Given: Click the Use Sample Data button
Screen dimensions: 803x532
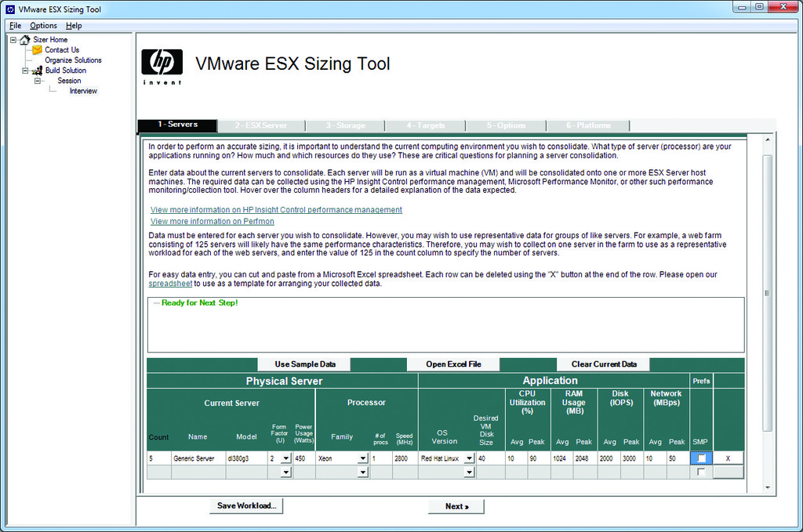Looking at the screenshot, I should (x=304, y=364).
